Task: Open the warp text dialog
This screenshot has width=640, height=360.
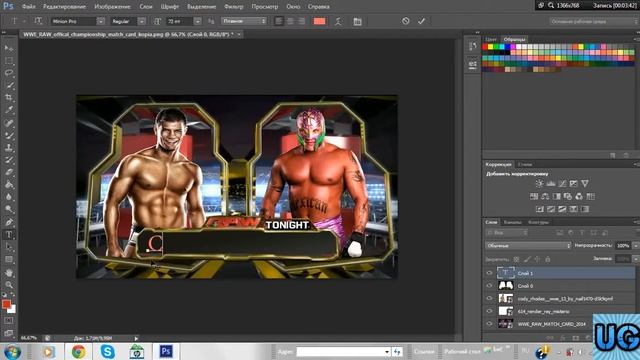Action: tap(338, 21)
